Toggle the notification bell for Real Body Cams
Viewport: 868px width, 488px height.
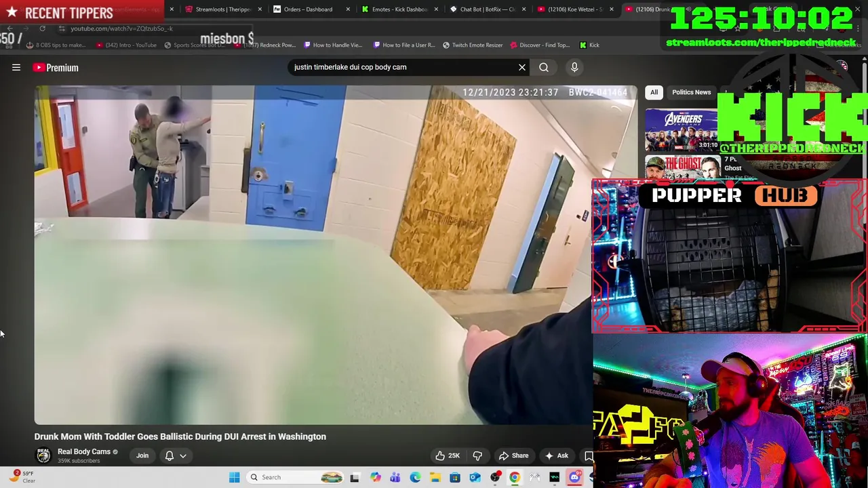point(170,455)
